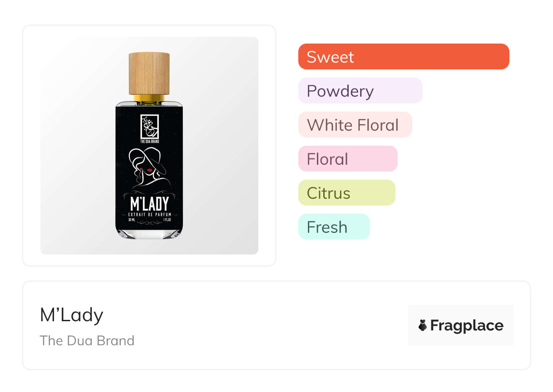Click the 1 FL.OZ text on bottle
Screen dimensions: 553x392
[167, 219]
